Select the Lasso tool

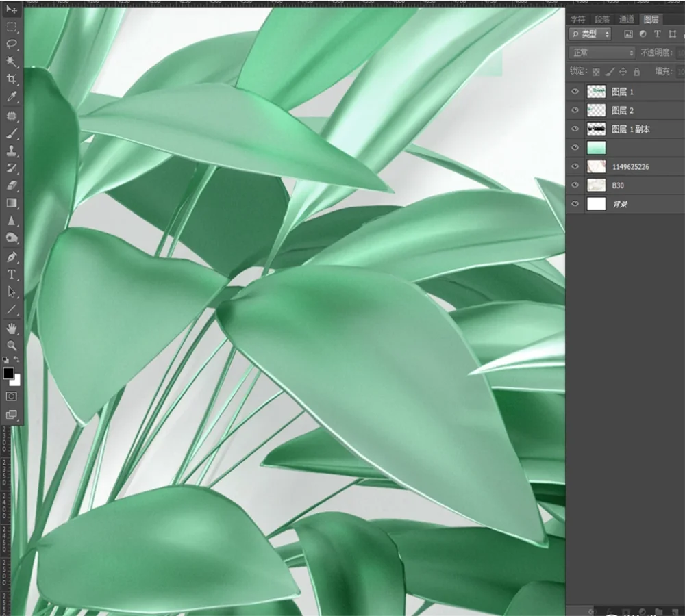[12, 44]
